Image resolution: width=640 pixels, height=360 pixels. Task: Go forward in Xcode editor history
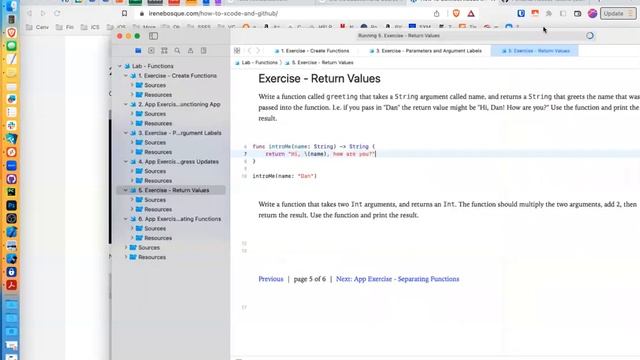point(258,51)
